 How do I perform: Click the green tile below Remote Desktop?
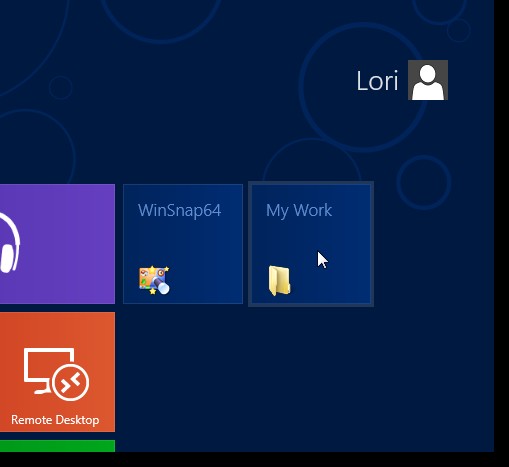57,446
